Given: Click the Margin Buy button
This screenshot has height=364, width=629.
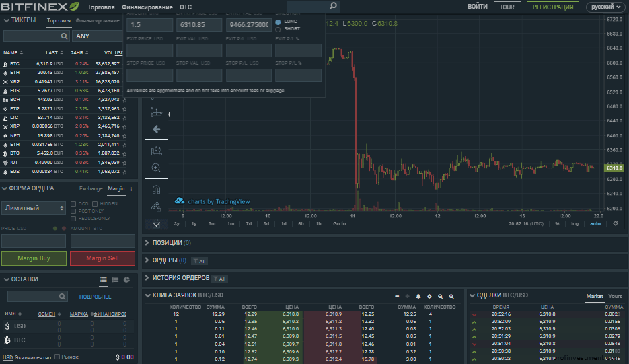Looking at the screenshot, I should 34,258.
